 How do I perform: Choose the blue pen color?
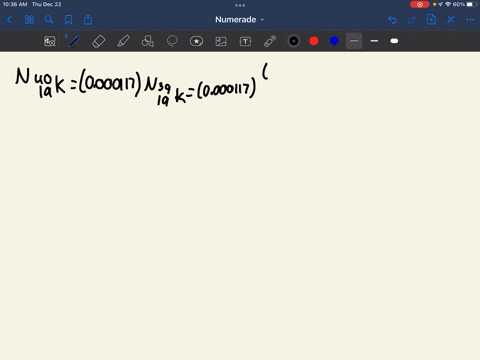pyautogui.click(x=334, y=41)
